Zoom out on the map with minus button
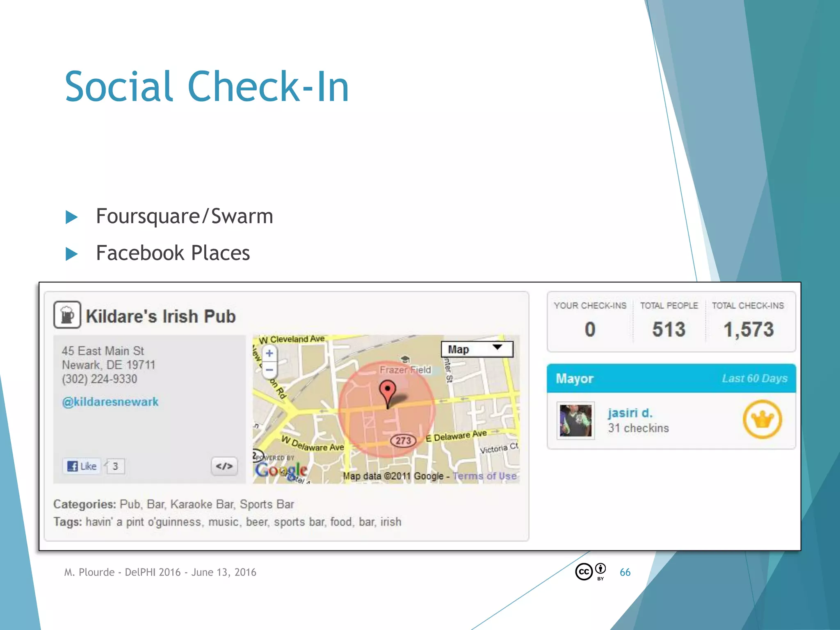Viewport: 840px width, 630px height. pos(269,370)
